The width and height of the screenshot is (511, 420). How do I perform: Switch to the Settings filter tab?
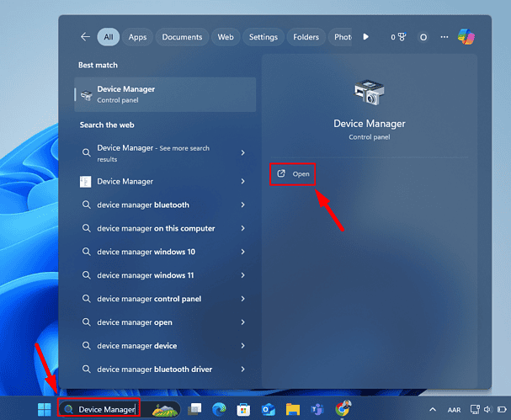263,37
